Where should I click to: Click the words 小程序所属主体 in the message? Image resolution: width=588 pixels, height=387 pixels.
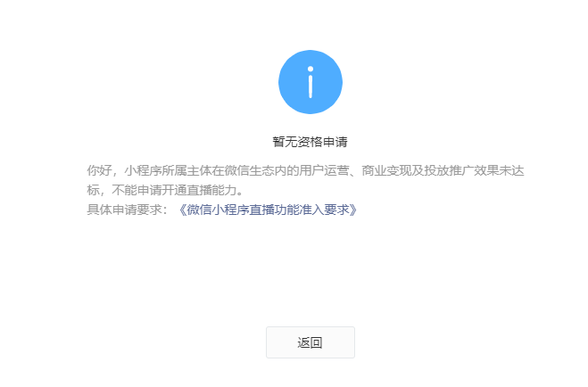click(168, 170)
